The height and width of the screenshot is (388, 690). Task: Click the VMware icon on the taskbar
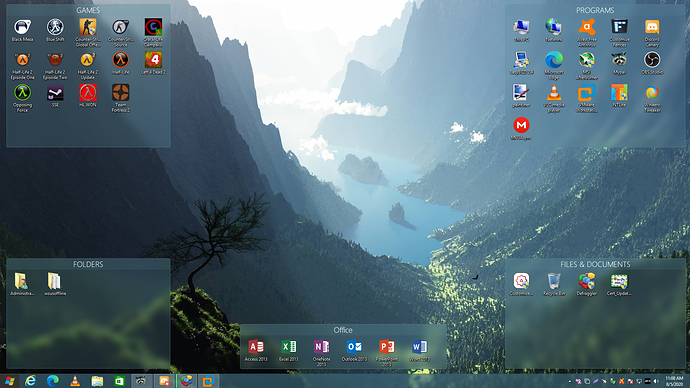208,381
